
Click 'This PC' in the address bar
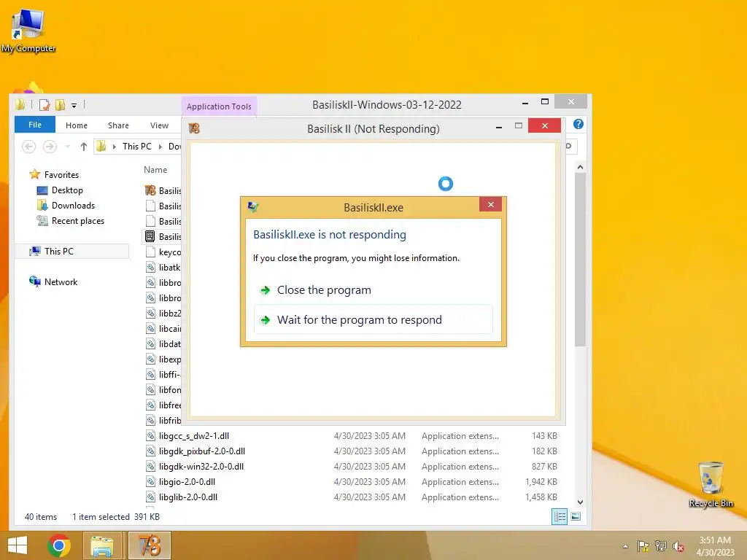136,146
